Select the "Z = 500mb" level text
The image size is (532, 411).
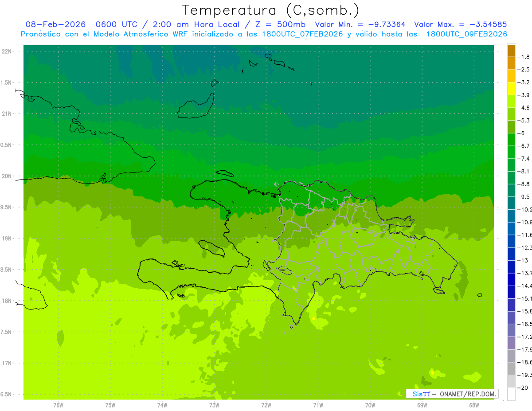(x=281, y=24)
